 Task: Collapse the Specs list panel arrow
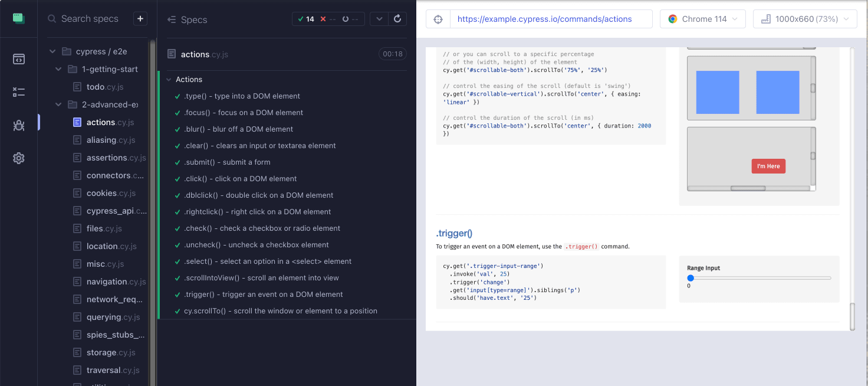(172, 19)
